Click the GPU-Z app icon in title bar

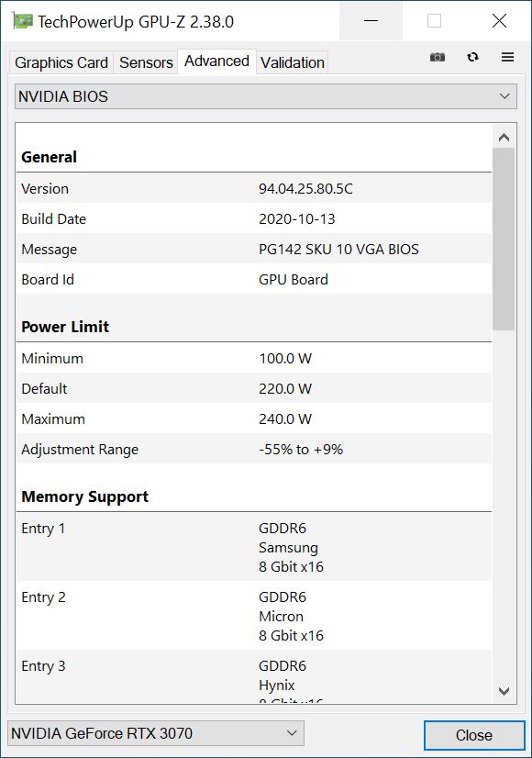[x=22, y=21]
